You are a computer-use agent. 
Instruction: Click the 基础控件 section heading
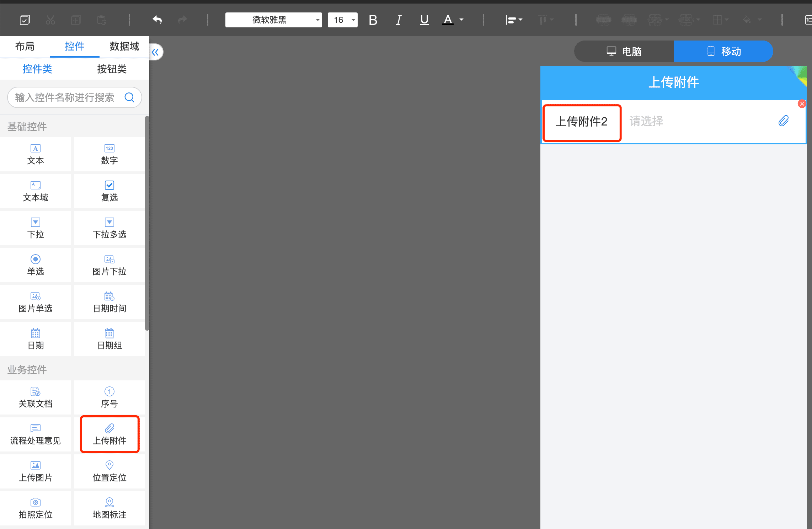click(27, 127)
